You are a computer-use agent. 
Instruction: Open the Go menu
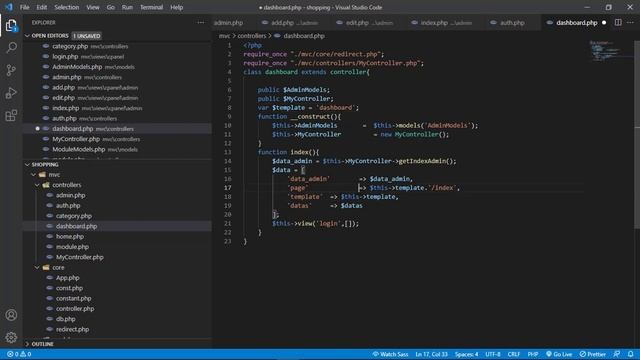point(111,7)
